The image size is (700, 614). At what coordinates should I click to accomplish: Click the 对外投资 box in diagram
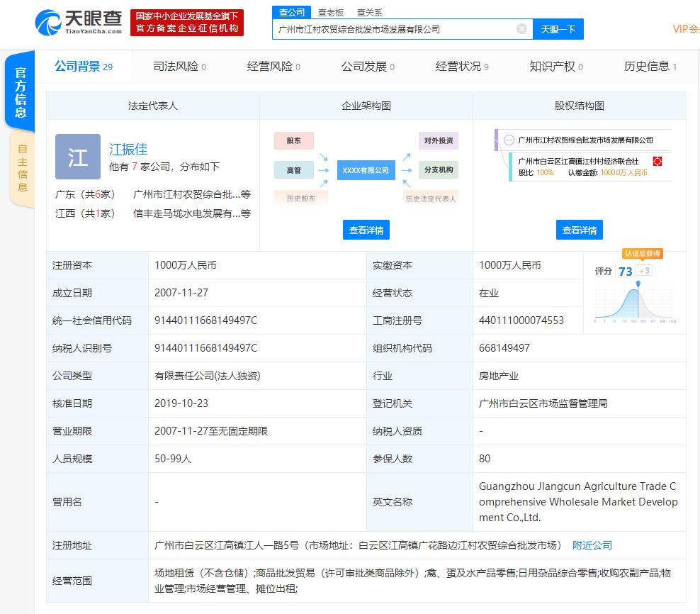[x=439, y=141]
